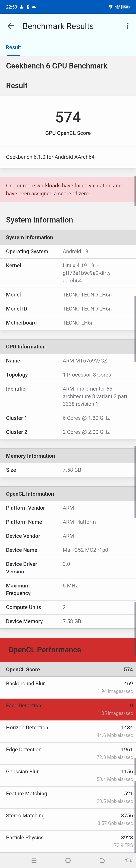
Task: Tap the failed validation warning banner
Action: (x=68, y=189)
